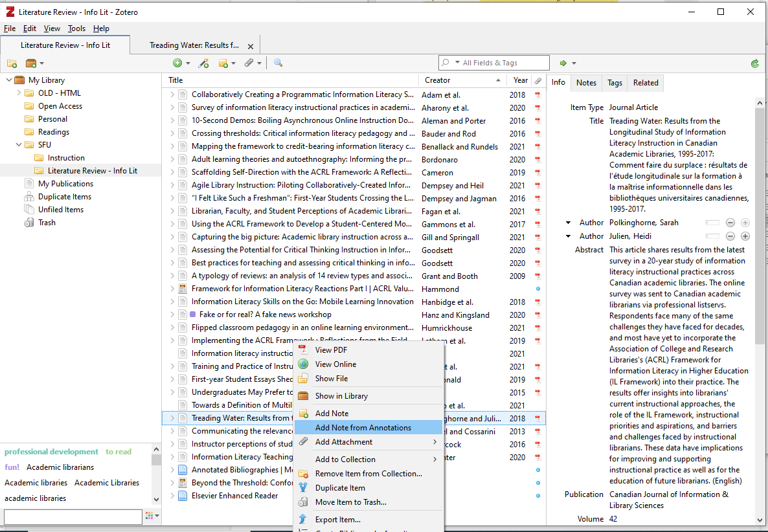Toggle name format switch for Julien, Heidi
The image size is (768, 532).
click(712, 236)
